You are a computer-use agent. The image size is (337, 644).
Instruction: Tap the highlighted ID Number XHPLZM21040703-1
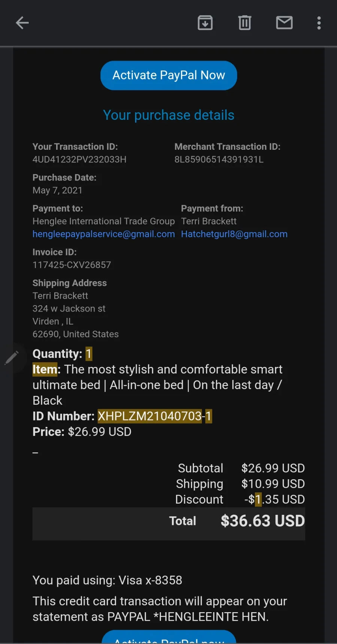pos(155,416)
